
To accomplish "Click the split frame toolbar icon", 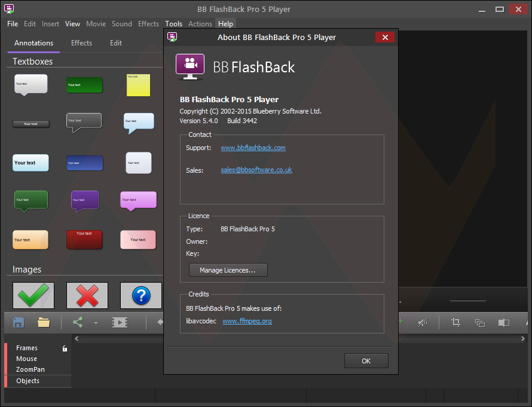I will [x=504, y=323].
